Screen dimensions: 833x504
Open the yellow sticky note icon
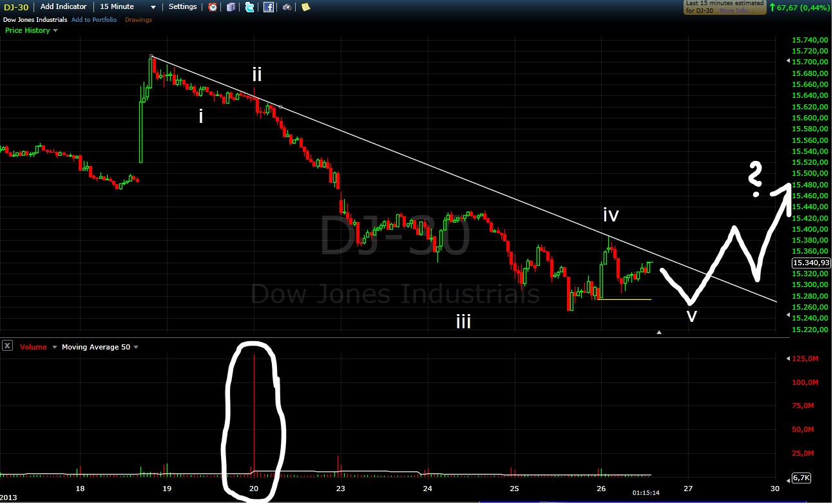point(305,7)
